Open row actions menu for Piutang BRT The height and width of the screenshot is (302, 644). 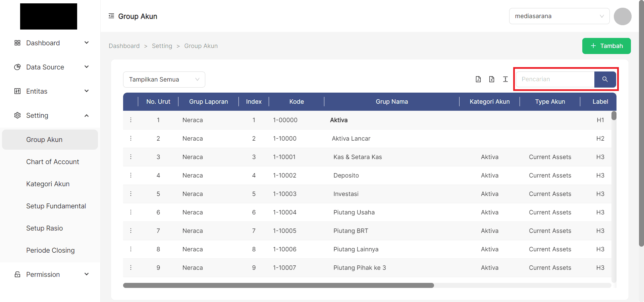click(x=131, y=231)
